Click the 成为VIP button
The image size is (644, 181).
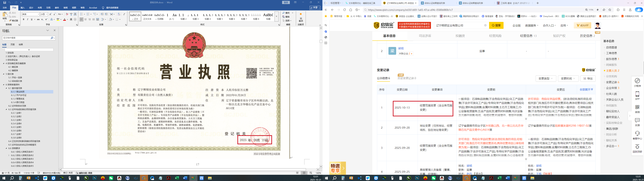(x=583, y=25)
